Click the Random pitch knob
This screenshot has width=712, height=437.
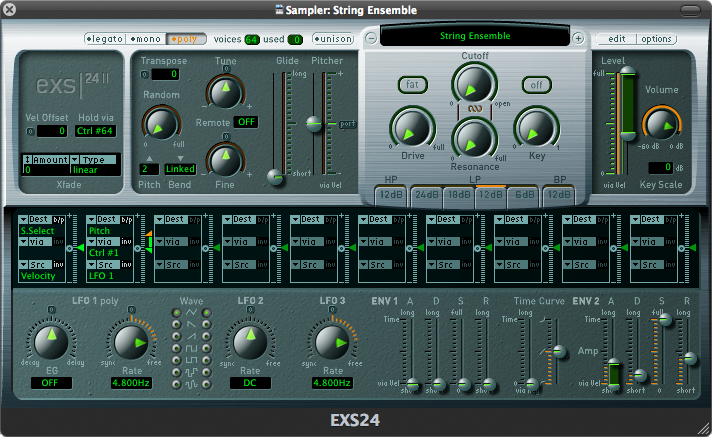161,124
